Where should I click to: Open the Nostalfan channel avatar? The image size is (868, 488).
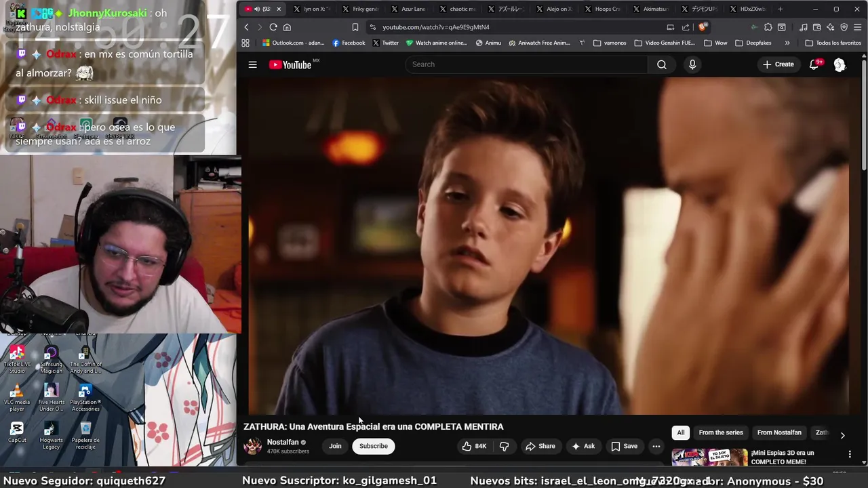coord(253,446)
